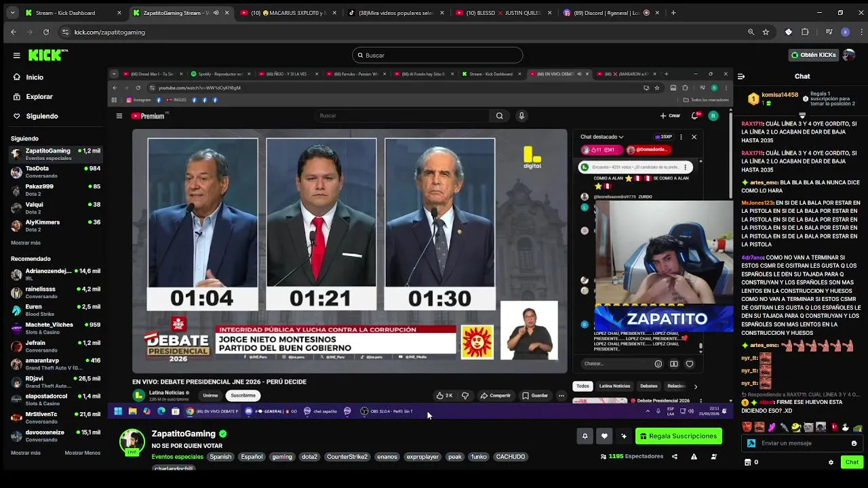Open rainelissss recommended channel
This screenshot has width=868, height=488.
click(x=56, y=292)
